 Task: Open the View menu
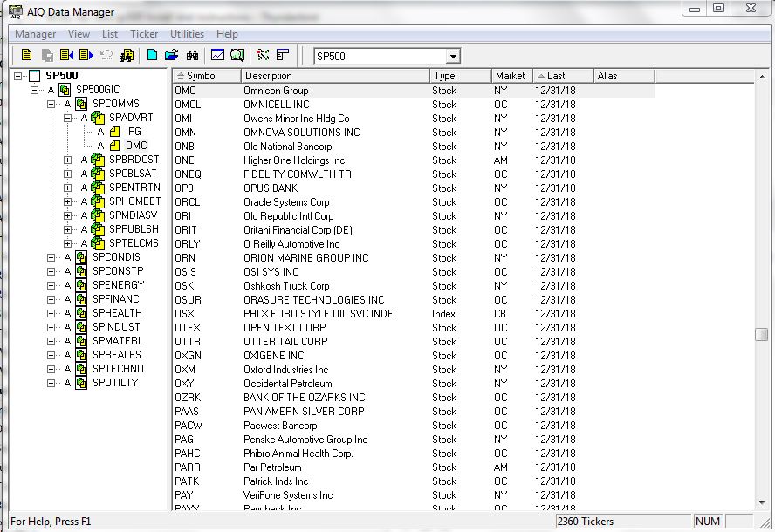pos(79,34)
